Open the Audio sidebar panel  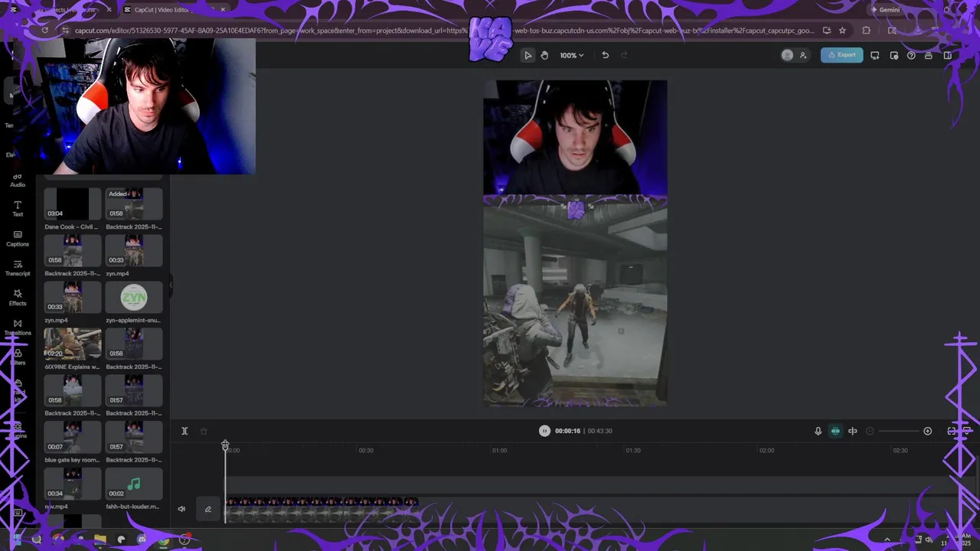(18, 180)
